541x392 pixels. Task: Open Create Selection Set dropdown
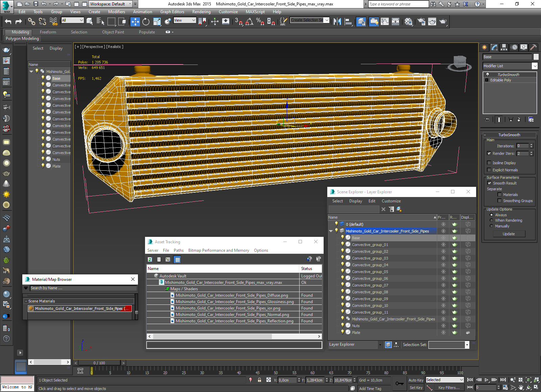(327, 20)
